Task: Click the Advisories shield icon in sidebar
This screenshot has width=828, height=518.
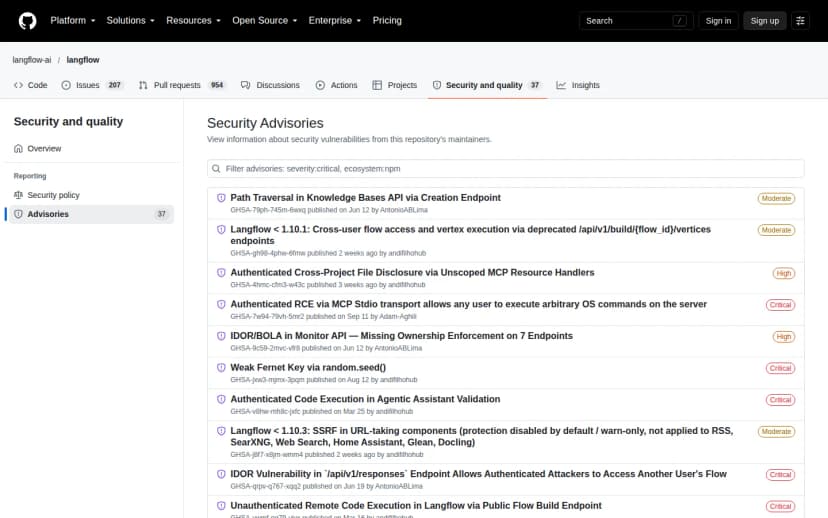Action: pyautogui.click(x=18, y=214)
